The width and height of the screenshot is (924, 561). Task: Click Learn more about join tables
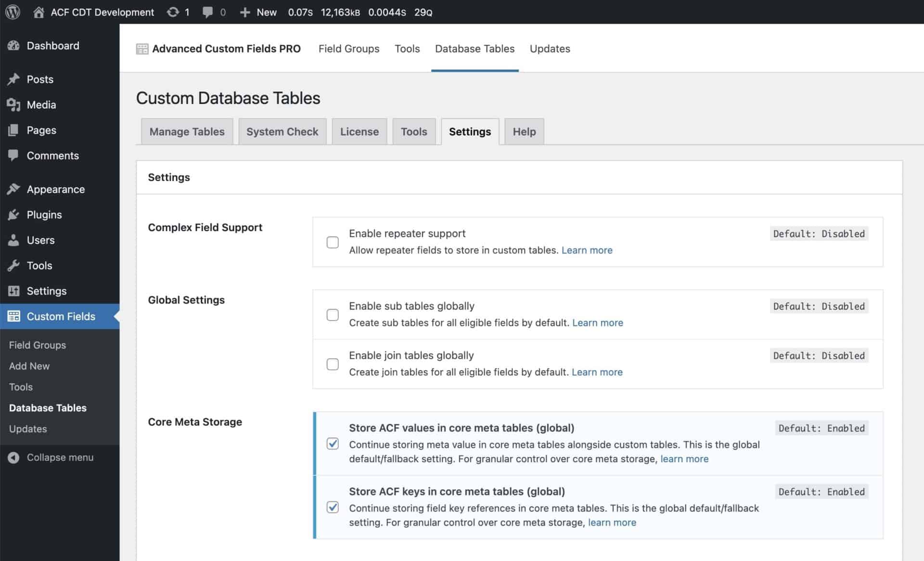tap(597, 372)
